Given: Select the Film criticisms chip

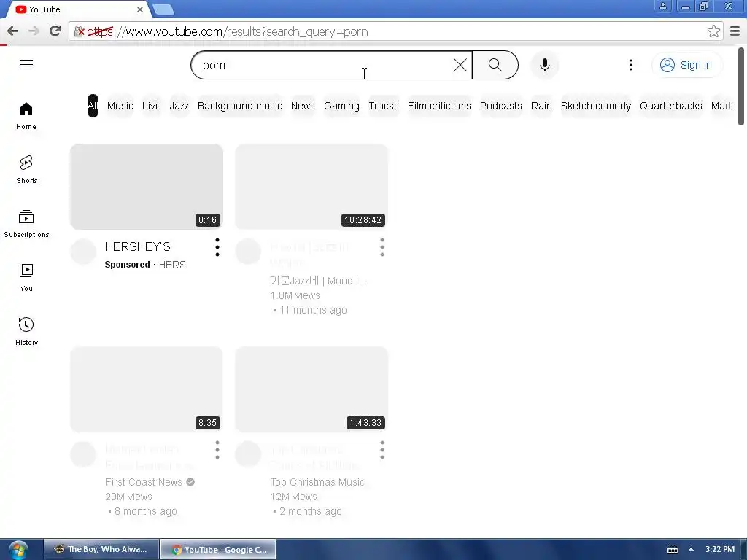Looking at the screenshot, I should click(439, 106).
